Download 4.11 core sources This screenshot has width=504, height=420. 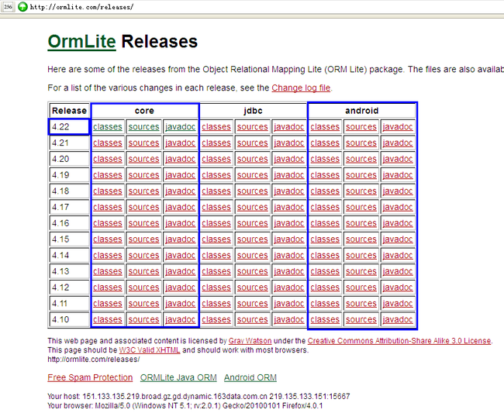click(143, 304)
